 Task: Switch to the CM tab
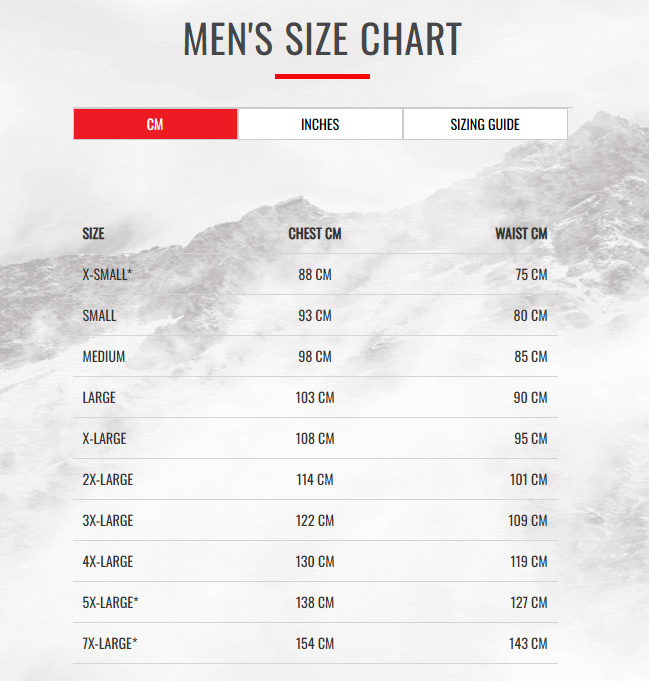tap(155, 124)
